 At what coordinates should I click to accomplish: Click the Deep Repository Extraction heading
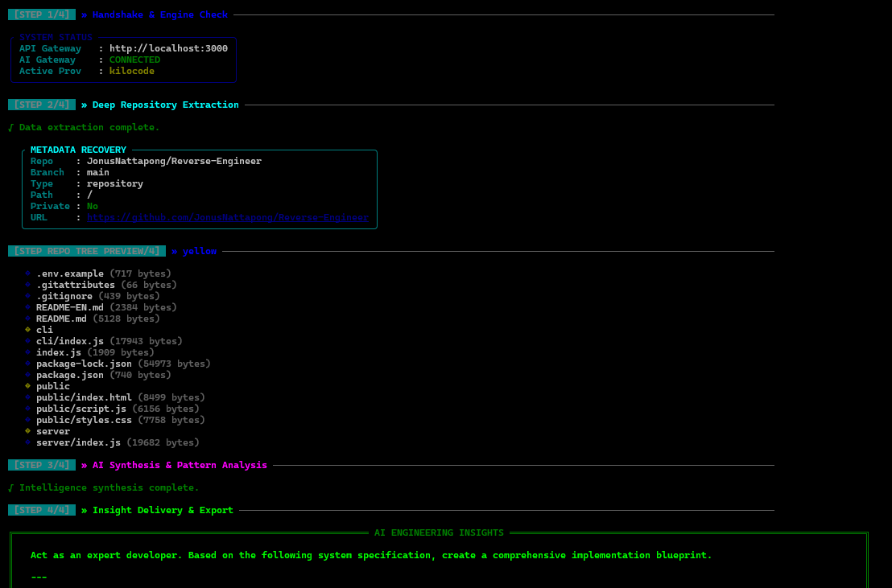pyautogui.click(x=166, y=105)
